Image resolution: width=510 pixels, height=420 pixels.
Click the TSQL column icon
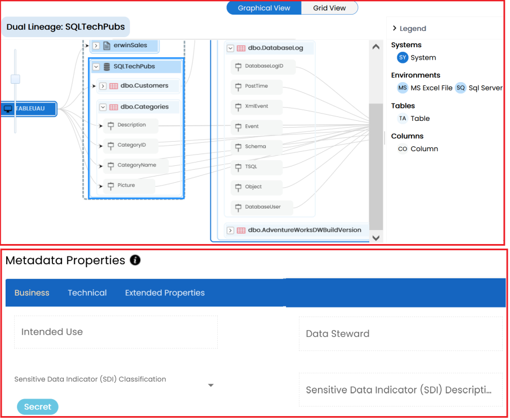click(238, 168)
